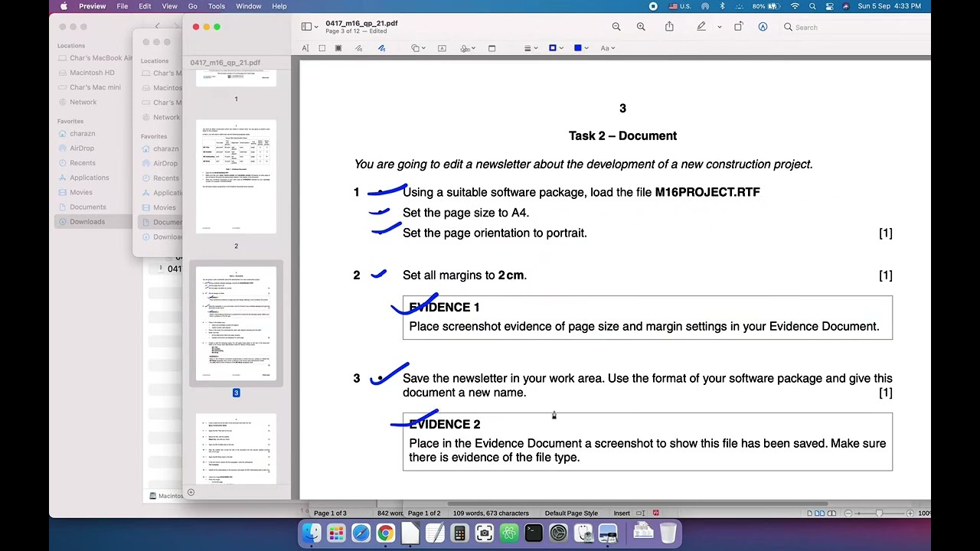Viewport: 980px width, 551px height.
Task: Open Applications in Finder sidebar
Action: (x=89, y=178)
